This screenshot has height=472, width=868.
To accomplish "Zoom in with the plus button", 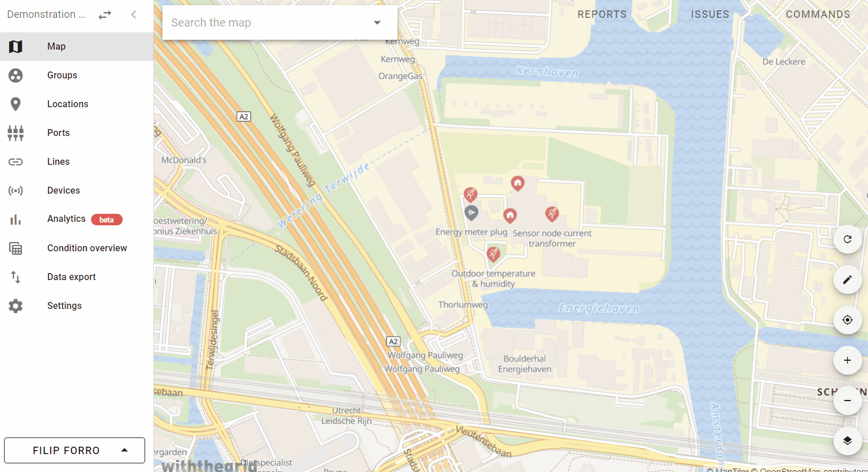I will (x=847, y=360).
